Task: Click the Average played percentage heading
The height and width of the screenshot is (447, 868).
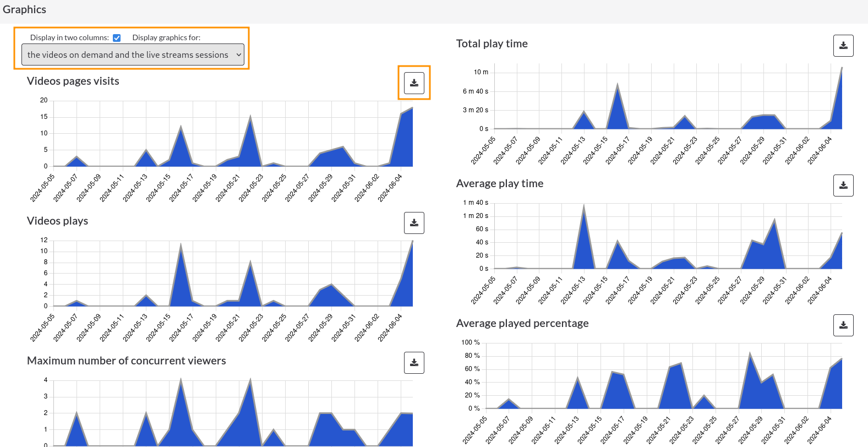Action: tap(522, 323)
